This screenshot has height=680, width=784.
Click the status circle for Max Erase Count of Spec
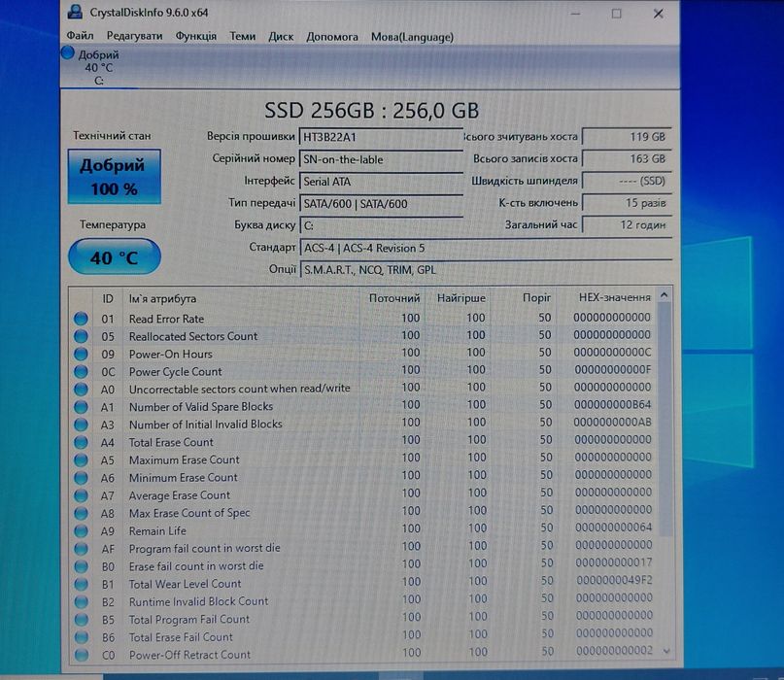pyautogui.click(x=81, y=514)
